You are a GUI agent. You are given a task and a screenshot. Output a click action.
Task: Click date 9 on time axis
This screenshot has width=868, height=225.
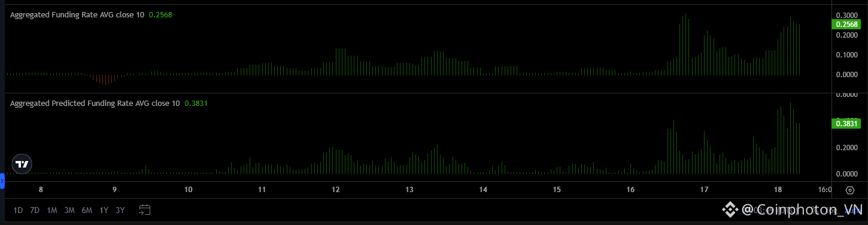coord(114,190)
